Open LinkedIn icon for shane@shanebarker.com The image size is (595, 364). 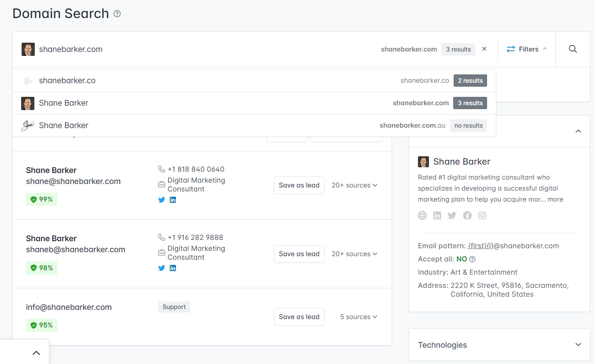click(x=173, y=200)
